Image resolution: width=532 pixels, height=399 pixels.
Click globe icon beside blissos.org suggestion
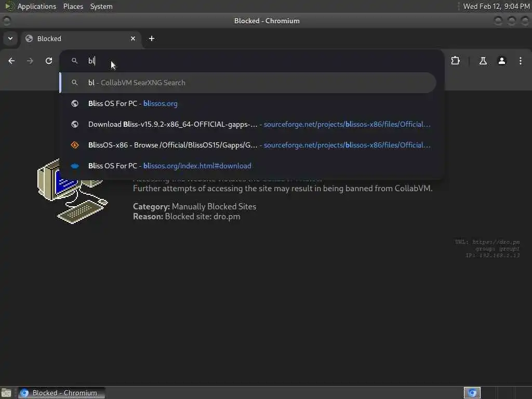pos(75,103)
